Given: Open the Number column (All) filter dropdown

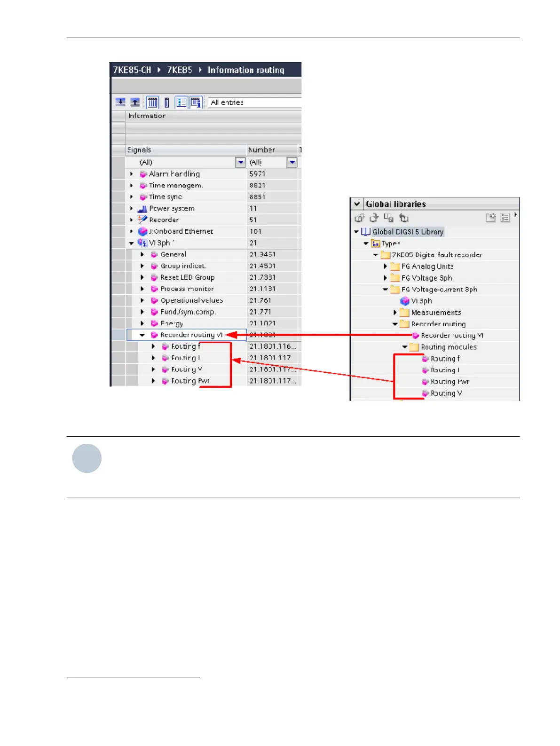Looking at the screenshot, I should (x=292, y=162).
